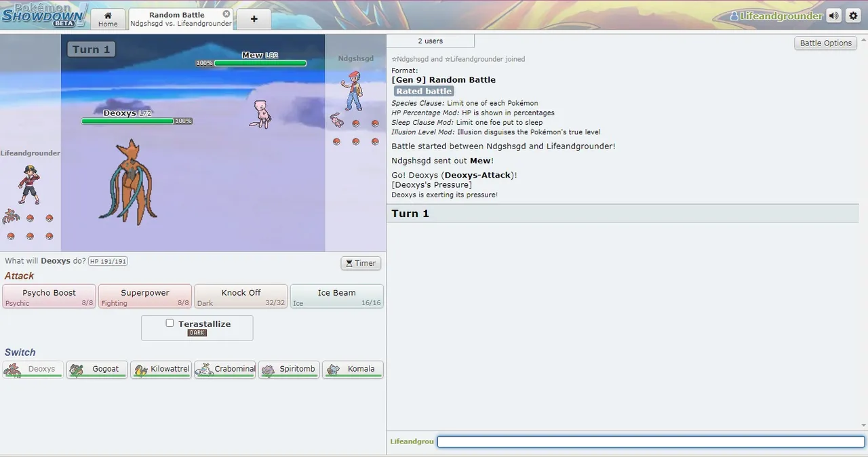Click 'Ndgshsgd sent out Mew!' log line
The height and width of the screenshot is (457, 868).
[443, 161]
